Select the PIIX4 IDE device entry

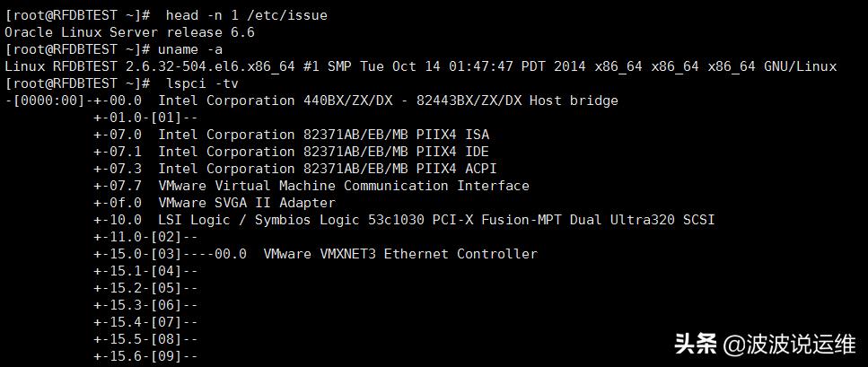pos(323,152)
